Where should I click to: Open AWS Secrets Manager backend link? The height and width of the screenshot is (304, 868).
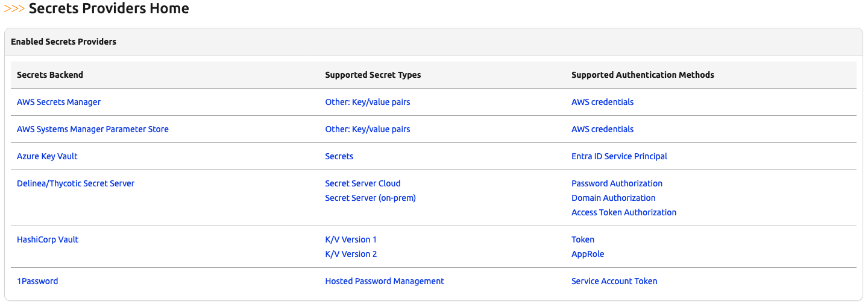(x=58, y=102)
